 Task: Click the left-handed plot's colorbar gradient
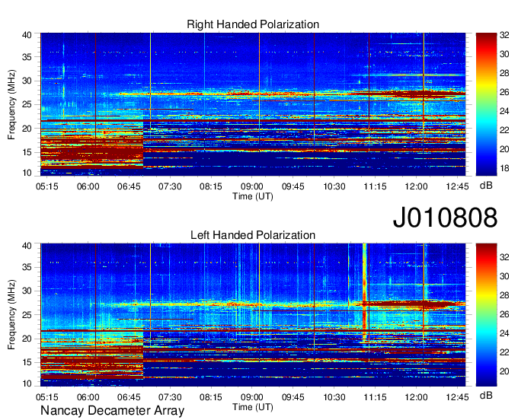pyautogui.click(x=486, y=315)
